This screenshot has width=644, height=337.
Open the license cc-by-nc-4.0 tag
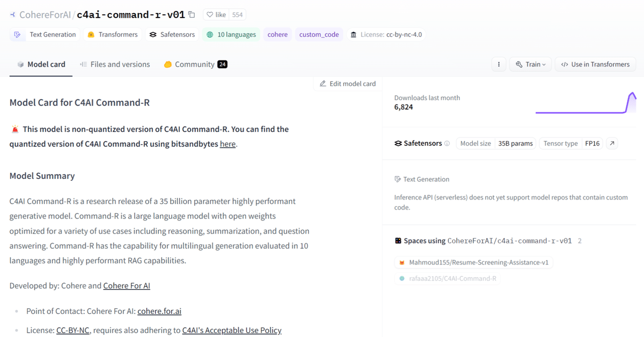(x=386, y=35)
